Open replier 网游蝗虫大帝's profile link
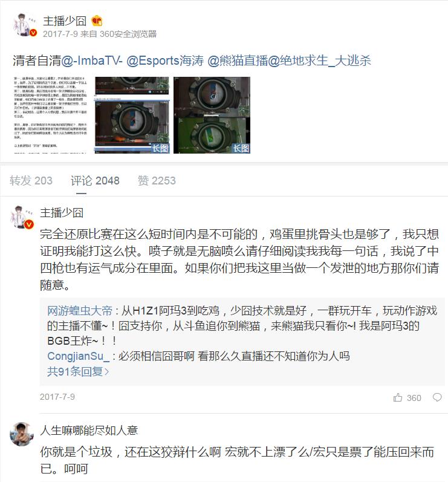The image size is (448, 482). (x=80, y=311)
